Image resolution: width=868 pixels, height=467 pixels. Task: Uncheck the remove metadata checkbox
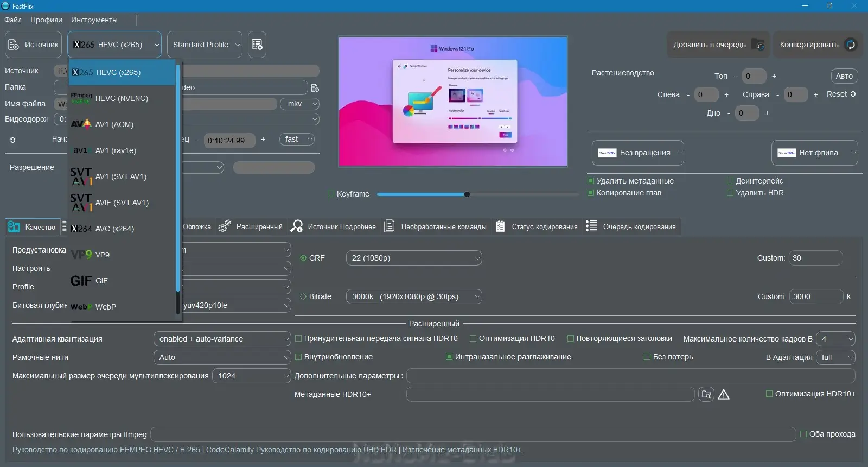[x=591, y=181]
